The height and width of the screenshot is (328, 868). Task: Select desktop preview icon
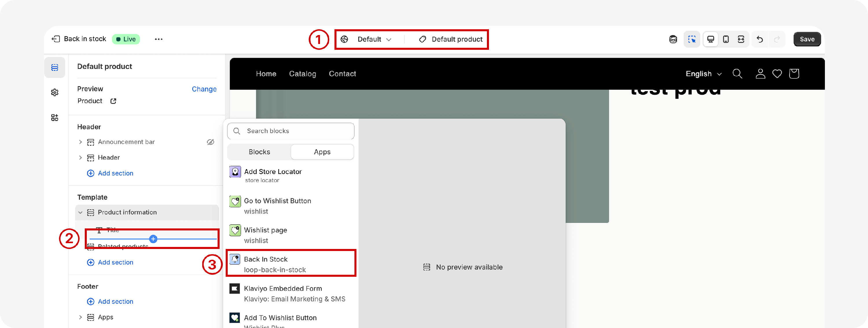point(710,39)
